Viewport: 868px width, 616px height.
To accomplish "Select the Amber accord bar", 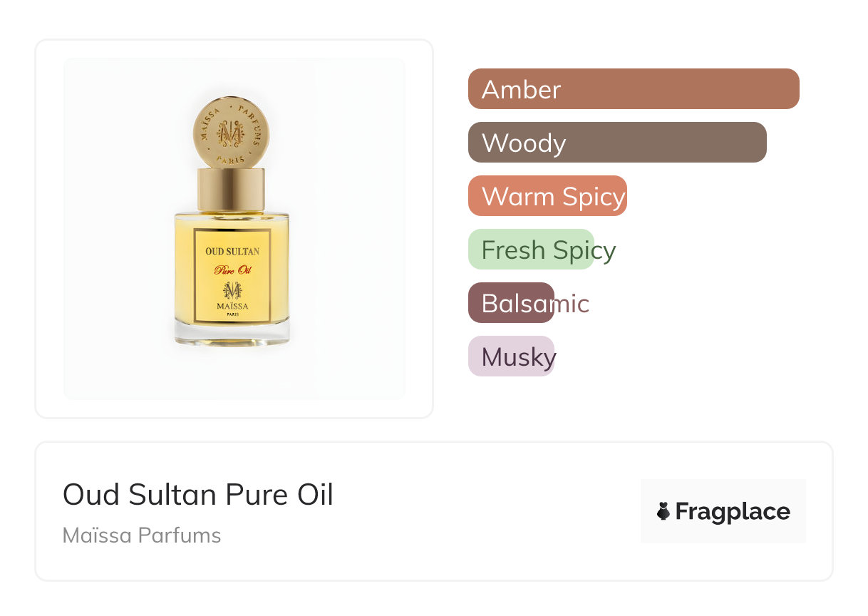I will click(633, 89).
